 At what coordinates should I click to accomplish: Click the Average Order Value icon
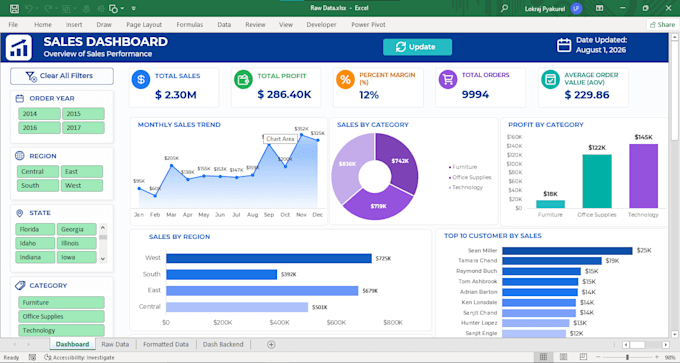[550, 80]
